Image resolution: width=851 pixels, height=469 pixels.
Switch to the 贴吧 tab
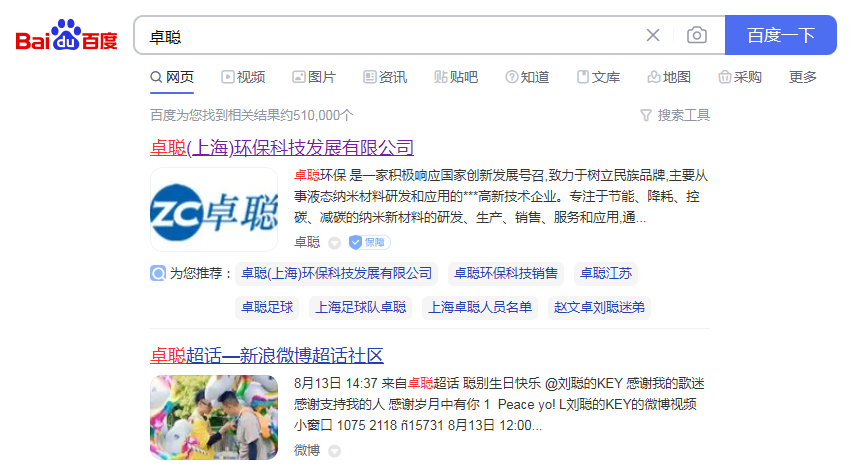coord(456,77)
